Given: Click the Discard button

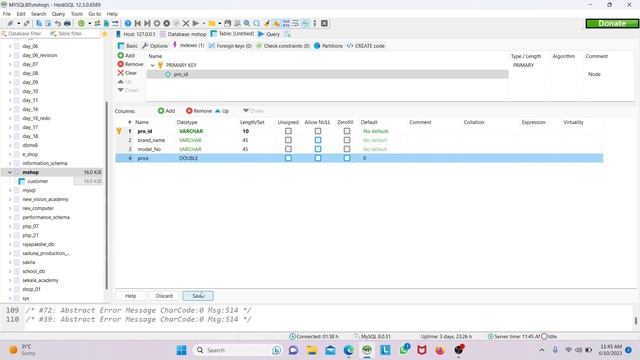Looking at the screenshot, I should 164,296.
